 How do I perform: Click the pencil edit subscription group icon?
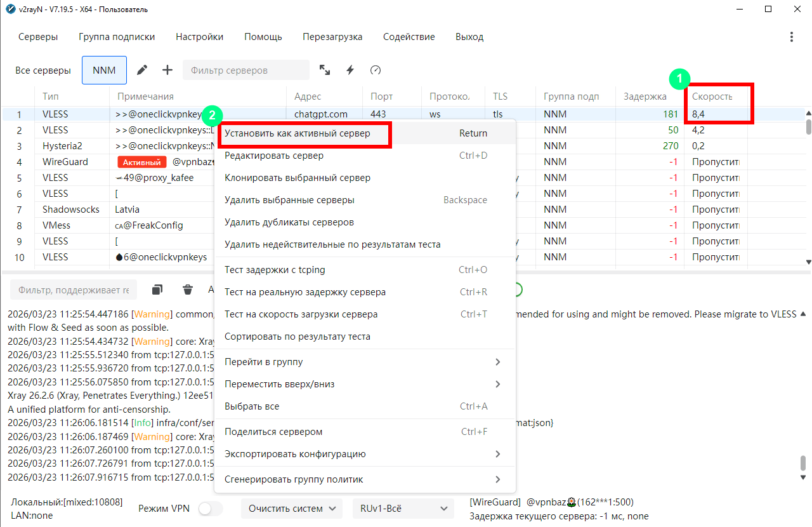(143, 70)
